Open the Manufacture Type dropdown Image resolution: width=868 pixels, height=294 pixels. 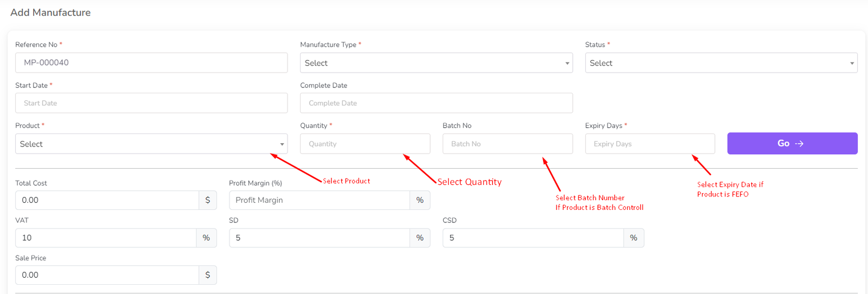click(436, 63)
